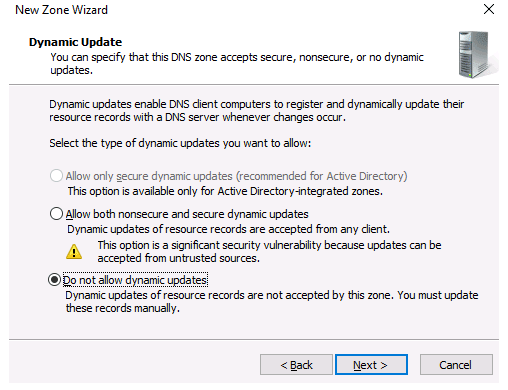Click the 'Dynamic Update' bold heading

pyautogui.click(x=75, y=42)
